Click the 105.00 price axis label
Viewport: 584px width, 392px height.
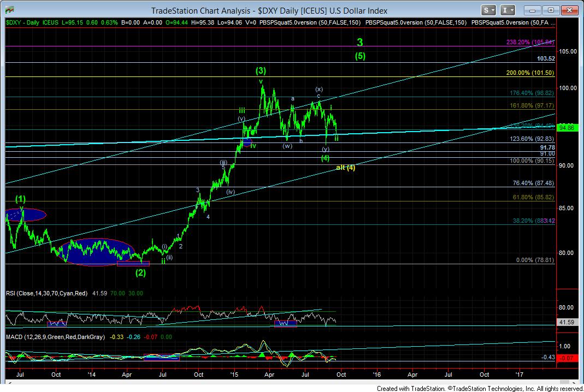(568, 52)
